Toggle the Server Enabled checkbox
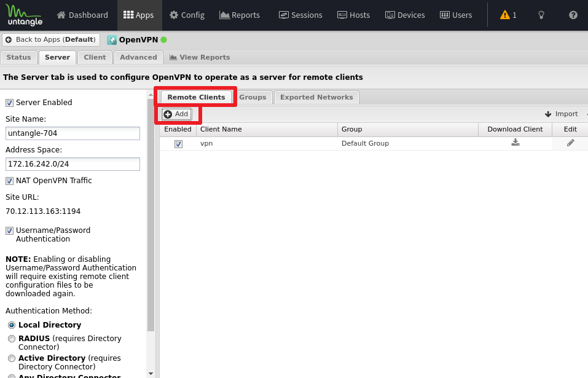Viewport: 588px width, 378px height. point(9,103)
